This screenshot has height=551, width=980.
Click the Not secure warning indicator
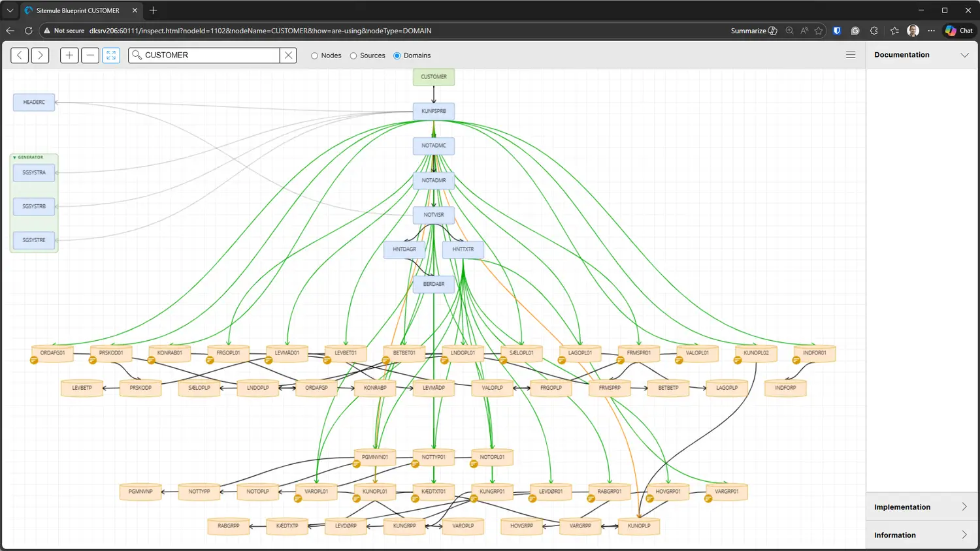64,31
